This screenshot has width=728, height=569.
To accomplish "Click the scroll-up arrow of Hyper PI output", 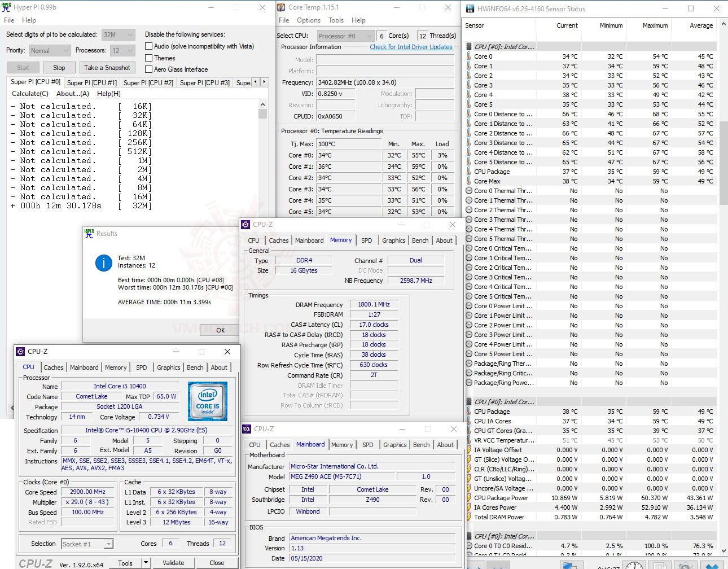I will click(262, 104).
